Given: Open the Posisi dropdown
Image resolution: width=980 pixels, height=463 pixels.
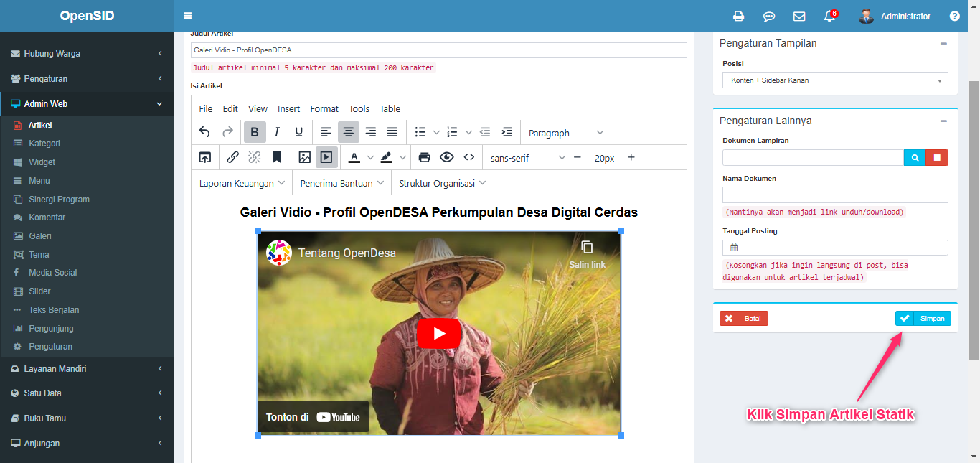Looking at the screenshot, I should [x=835, y=80].
